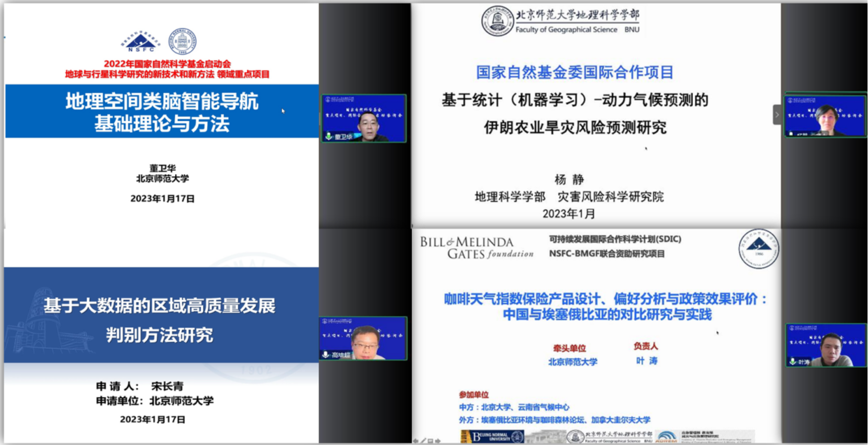Click the 地理空间类脑智能导航 slide title banner

161,112
